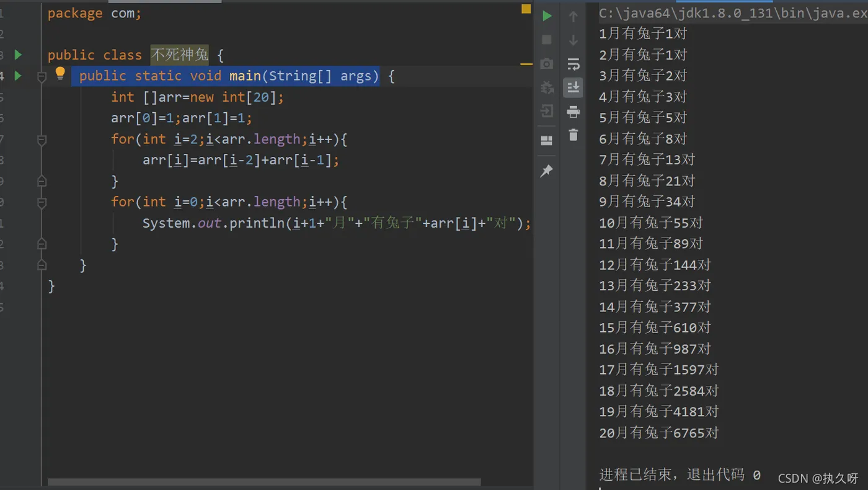Screen dimensions: 868x490
Task: Click the stop process square icon
Action: [547, 40]
